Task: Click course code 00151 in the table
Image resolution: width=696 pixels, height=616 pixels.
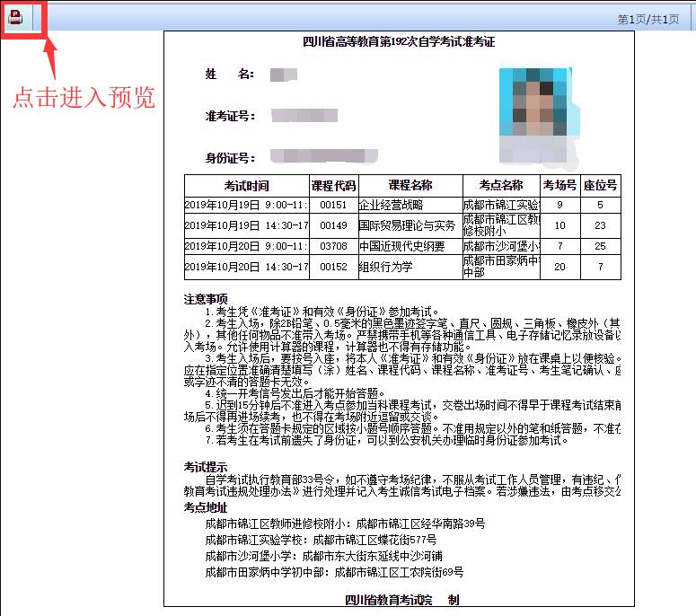Action: (333, 206)
